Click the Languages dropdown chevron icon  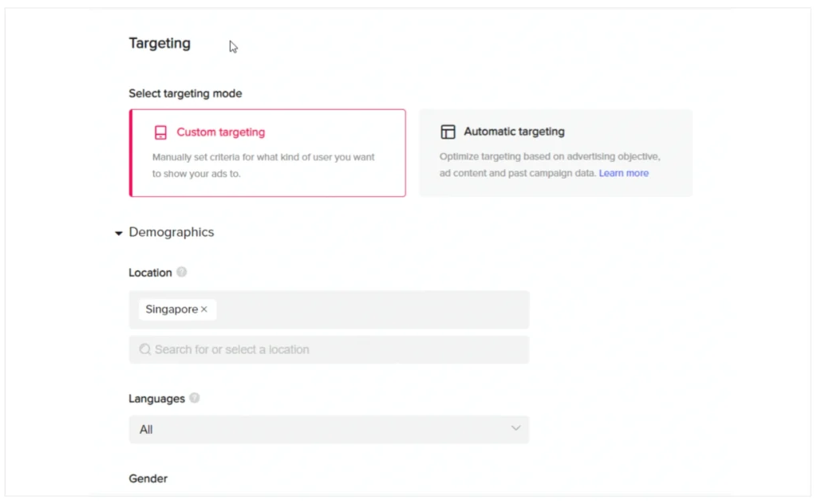515,429
